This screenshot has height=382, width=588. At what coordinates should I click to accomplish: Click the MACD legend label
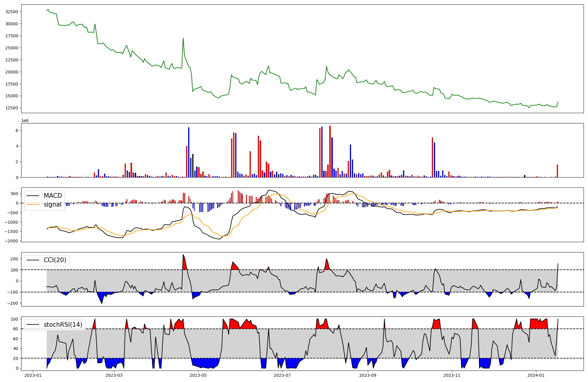(53, 196)
